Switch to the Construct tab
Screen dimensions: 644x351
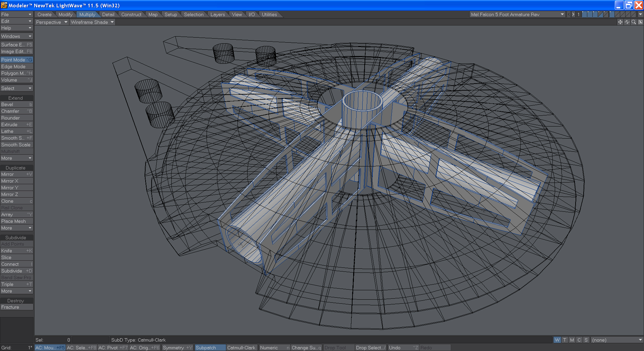click(x=131, y=14)
